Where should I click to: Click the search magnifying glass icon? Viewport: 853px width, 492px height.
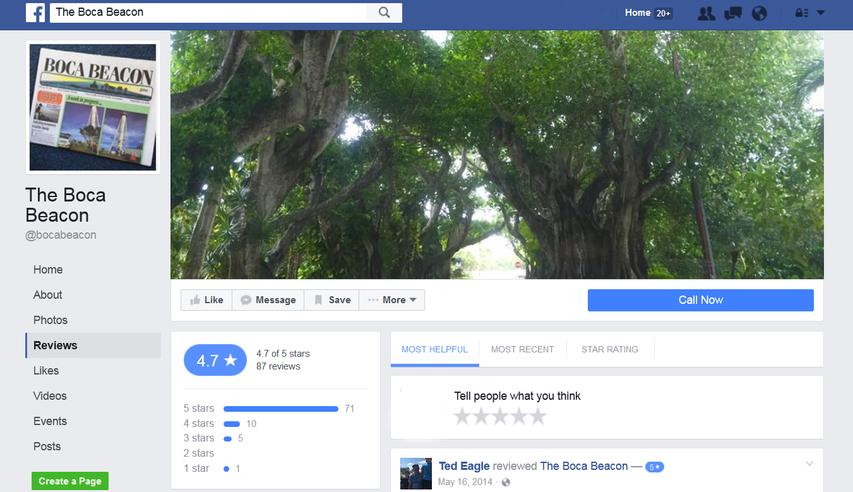point(384,13)
